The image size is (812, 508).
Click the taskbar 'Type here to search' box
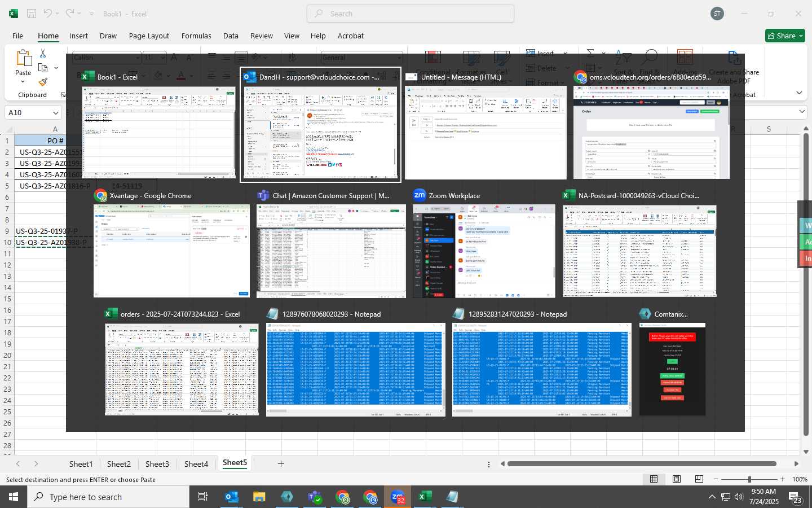point(108,497)
